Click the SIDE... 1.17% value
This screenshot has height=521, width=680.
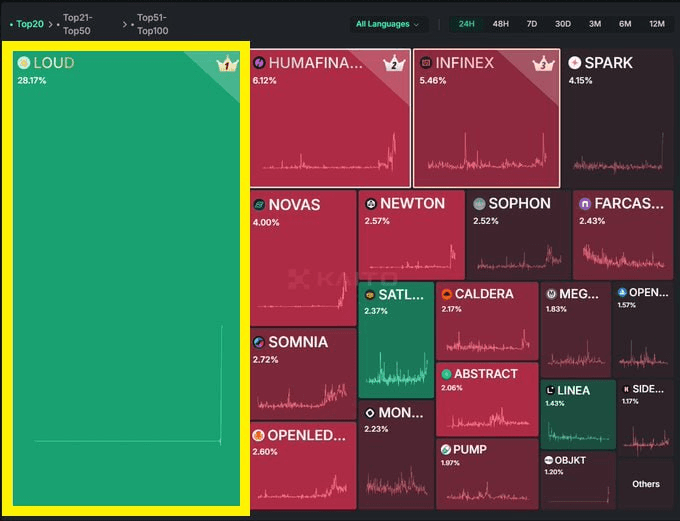(x=630, y=402)
